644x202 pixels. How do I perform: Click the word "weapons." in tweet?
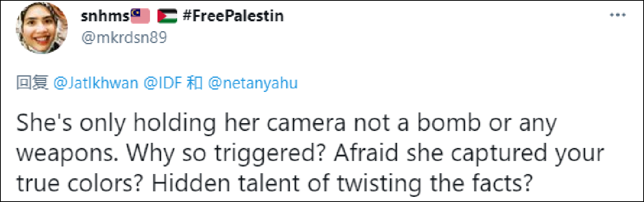(x=67, y=153)
